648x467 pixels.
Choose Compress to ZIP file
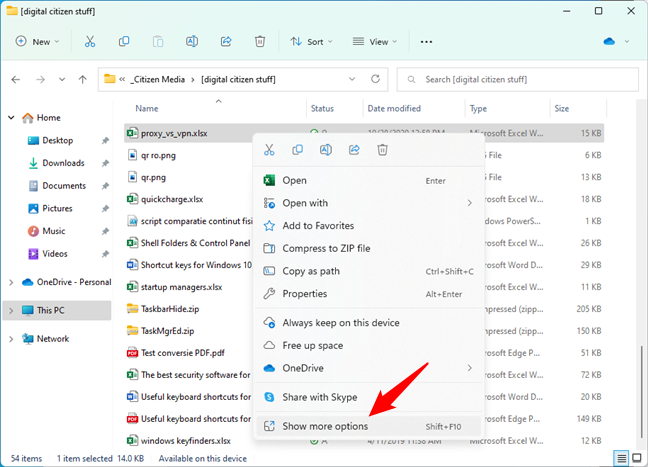(x=326, y=248)
